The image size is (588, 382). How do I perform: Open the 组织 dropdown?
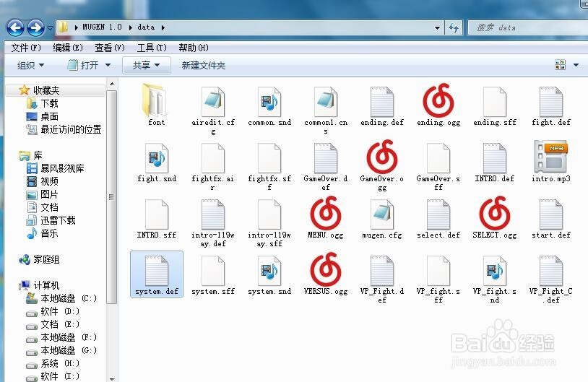[31, 65]
